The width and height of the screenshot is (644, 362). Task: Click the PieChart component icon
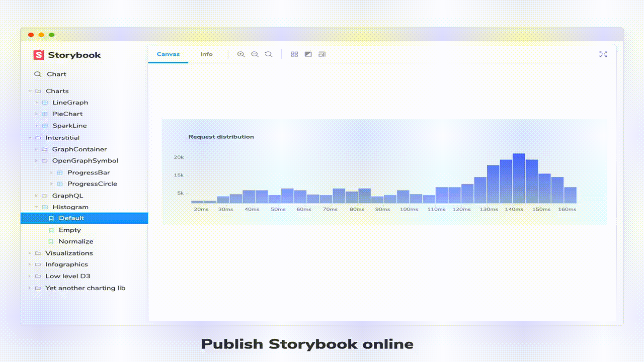45,114
